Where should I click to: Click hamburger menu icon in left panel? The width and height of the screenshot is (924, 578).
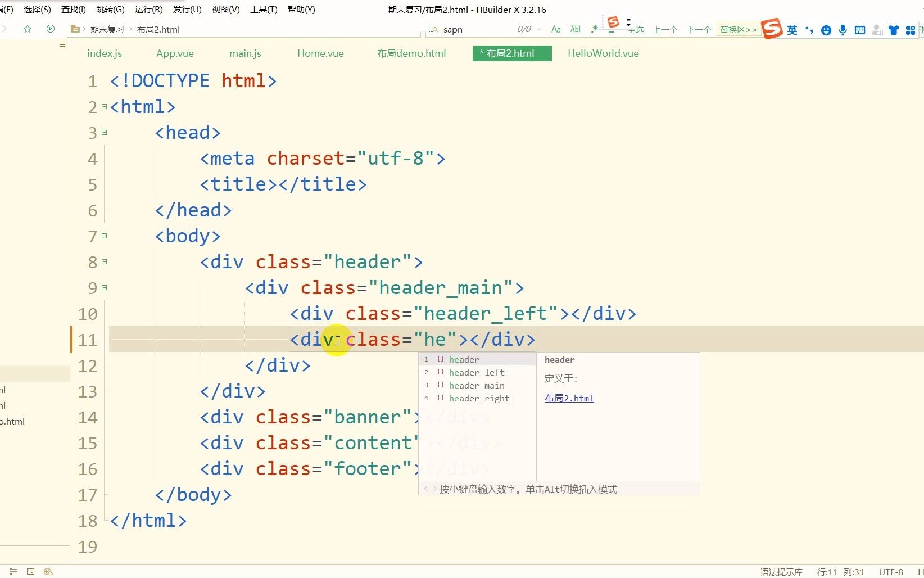point(62,44)
